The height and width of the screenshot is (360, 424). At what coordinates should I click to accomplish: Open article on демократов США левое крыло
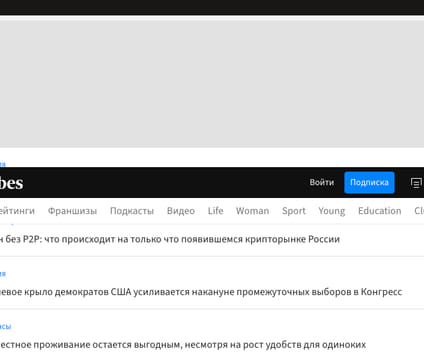(x=201, y=292)
